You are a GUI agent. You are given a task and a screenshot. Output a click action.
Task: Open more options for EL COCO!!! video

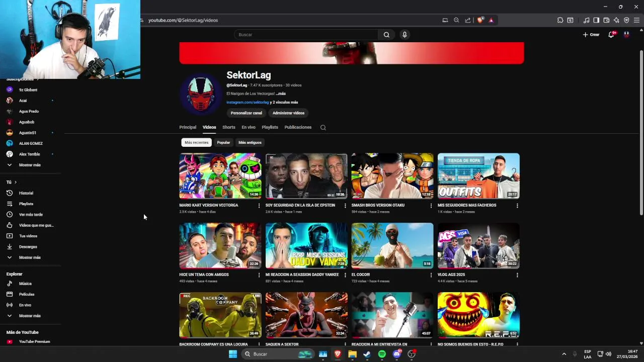(431, 275)
